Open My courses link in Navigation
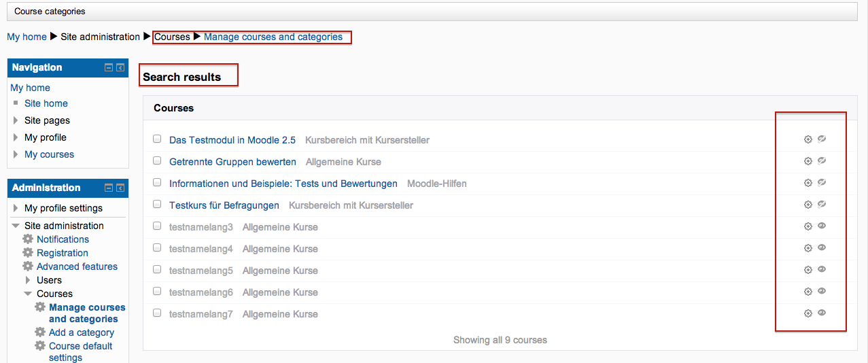 click(x=49, y=154)
